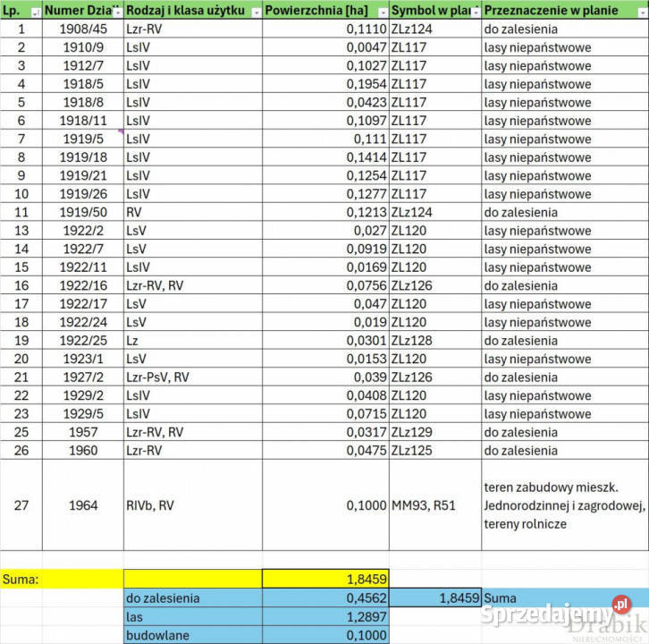Select the yellow total cell 1,8459
The height and width of the screenshot is (644, 649).
point(325,579)
